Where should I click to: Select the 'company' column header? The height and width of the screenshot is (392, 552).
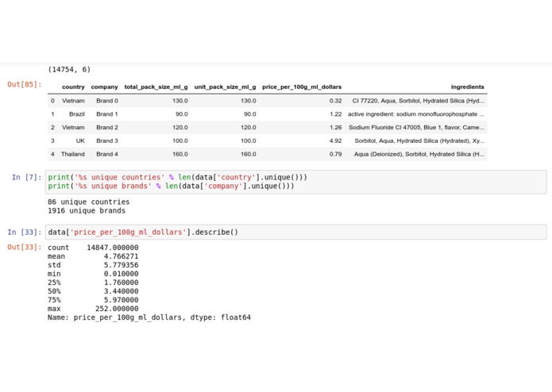(x=104, y=86)
